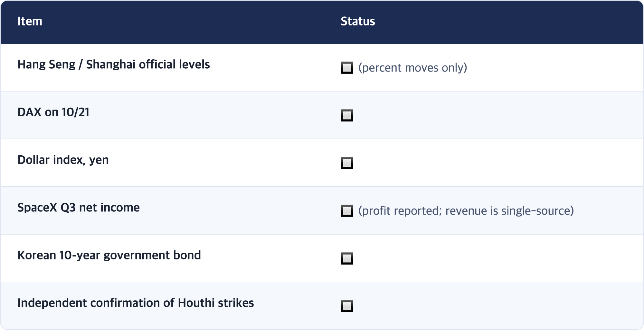Click the "Status" column header
The height and width of the screenshot is (330, 644).
(x=358, y=21)
